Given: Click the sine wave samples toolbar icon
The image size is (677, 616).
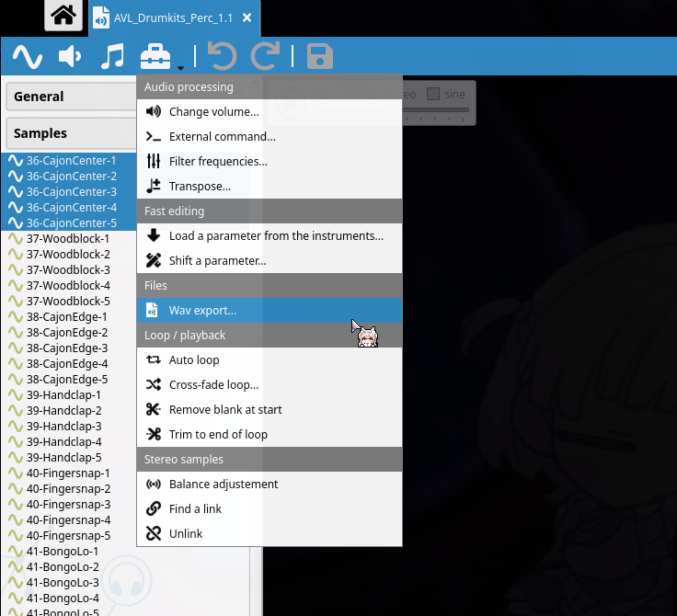Looking at the screenshot, I should 27,57.
